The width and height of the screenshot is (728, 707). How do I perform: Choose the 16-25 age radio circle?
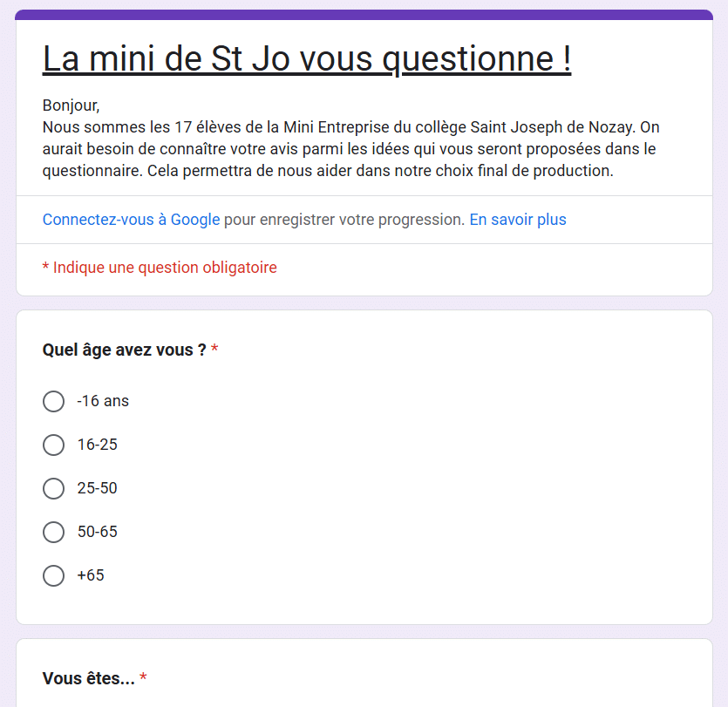(53, 445)
